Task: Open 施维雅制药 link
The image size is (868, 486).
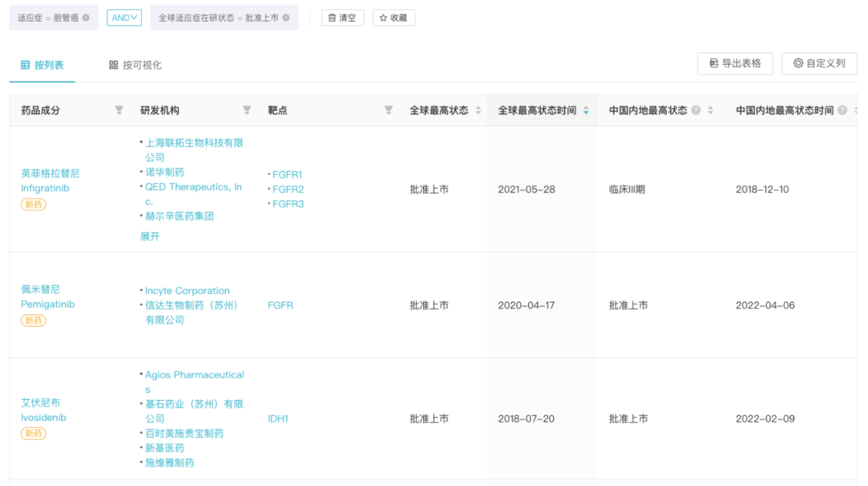Action: pyautogui.click(x=170, y=463)
